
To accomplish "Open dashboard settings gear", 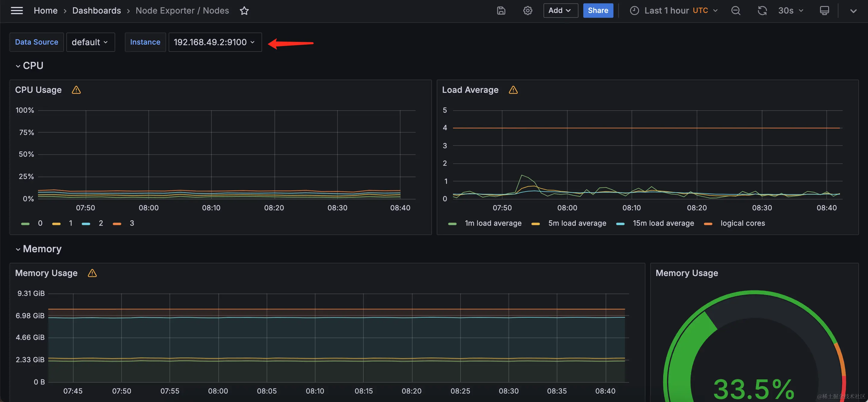I will (527, 11).
